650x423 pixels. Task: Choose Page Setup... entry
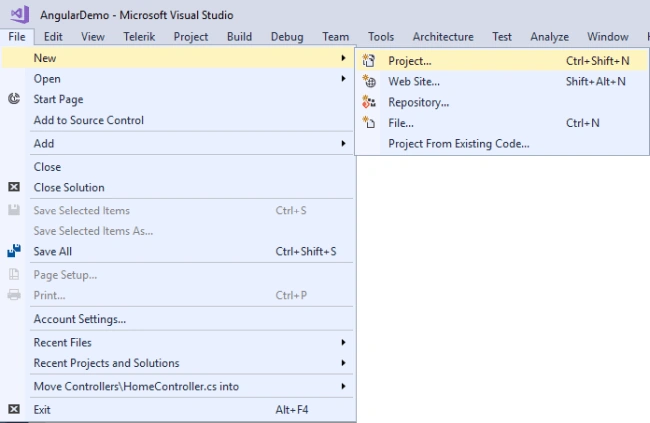click(178, 275)
